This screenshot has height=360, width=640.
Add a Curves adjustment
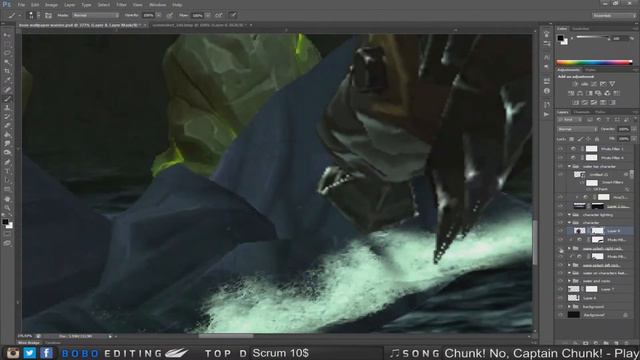(x=593, y=84)
